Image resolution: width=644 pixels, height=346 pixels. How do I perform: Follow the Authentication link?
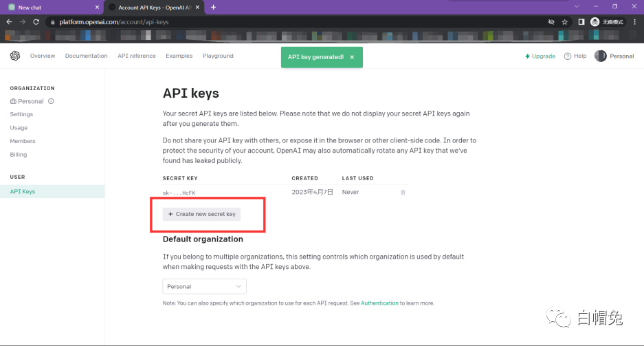pos(379,303)
